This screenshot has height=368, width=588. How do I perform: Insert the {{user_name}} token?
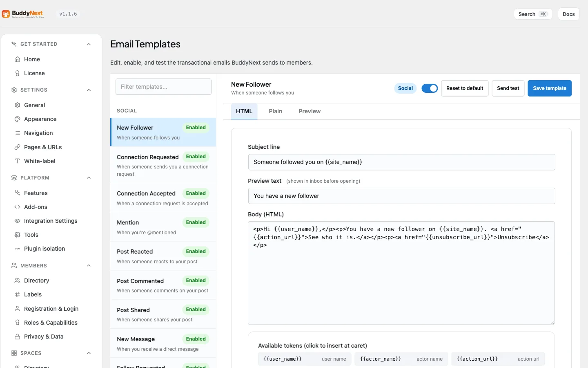tap(305, 359)
